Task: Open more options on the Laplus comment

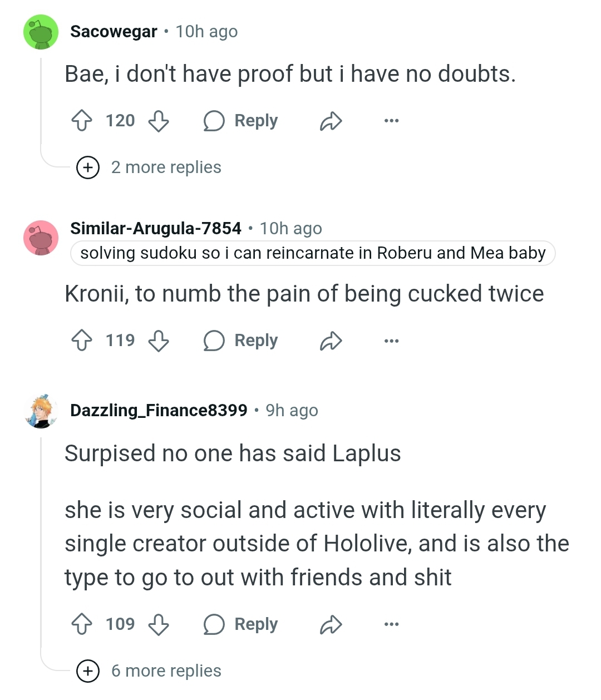Action: pyautogui.click(x=391, y=624)
